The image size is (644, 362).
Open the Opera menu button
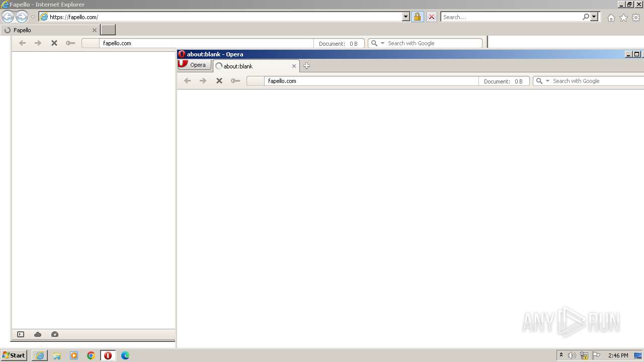(x=194, y=65)
